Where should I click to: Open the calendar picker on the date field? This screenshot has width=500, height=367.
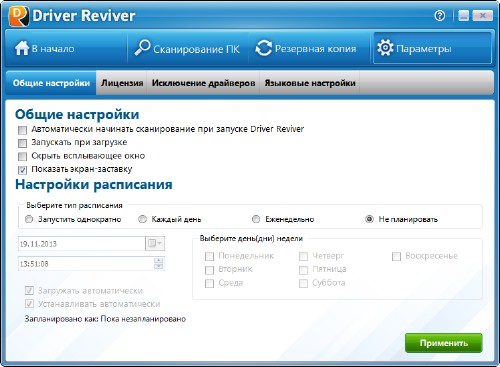(x=155, y=243)
